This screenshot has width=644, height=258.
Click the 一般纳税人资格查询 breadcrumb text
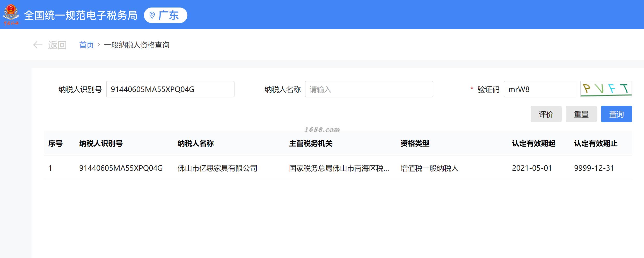pos(137,45)
